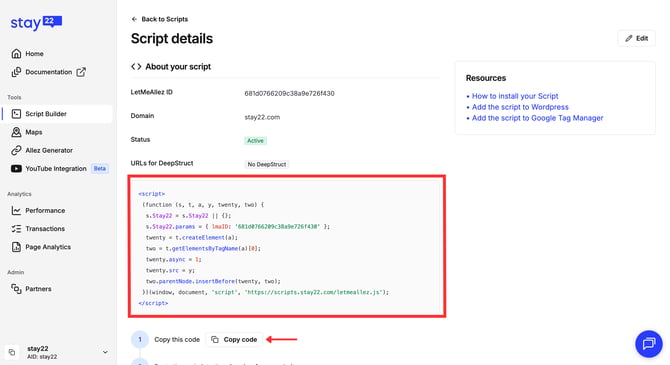Image resolution: width=670 pixels, height=365 pixels.
Task: Click the account copy icon
Action: [12, 352]
